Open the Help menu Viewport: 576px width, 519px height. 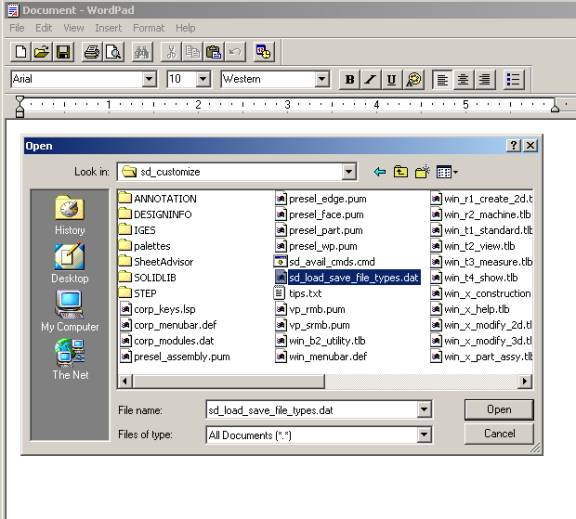pos(185,28)
